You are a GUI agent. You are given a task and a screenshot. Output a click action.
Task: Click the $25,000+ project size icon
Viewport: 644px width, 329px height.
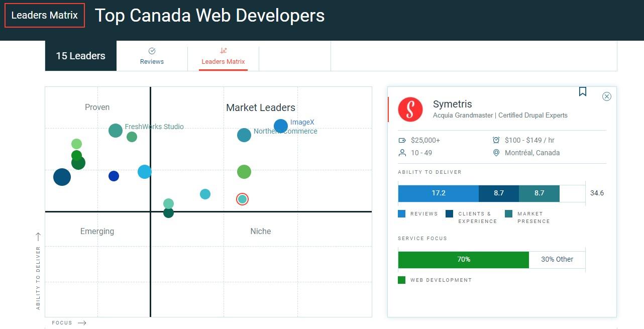coord(402,140)
